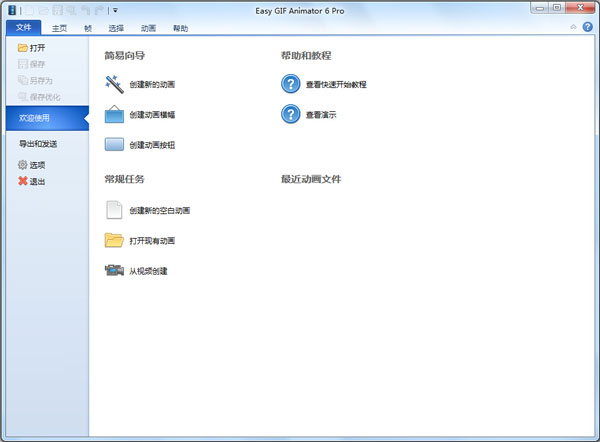Screen dimensions: 600x442
Task: Click the 简易向导 section heading
Action: [x=124, y=55]
